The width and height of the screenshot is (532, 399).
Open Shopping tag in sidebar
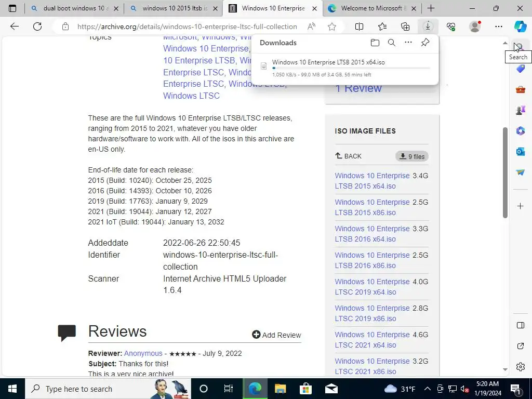(x=521, y=69)
